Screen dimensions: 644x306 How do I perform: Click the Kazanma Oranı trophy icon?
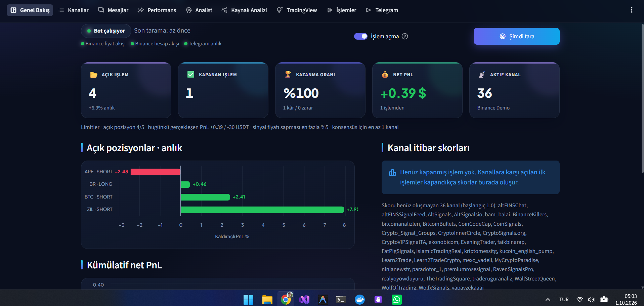(288, 74)
